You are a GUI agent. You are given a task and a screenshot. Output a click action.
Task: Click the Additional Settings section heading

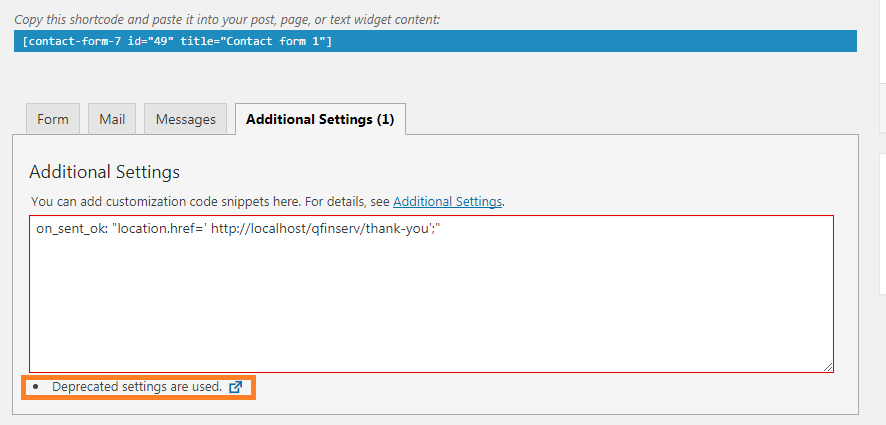[105, 172]
